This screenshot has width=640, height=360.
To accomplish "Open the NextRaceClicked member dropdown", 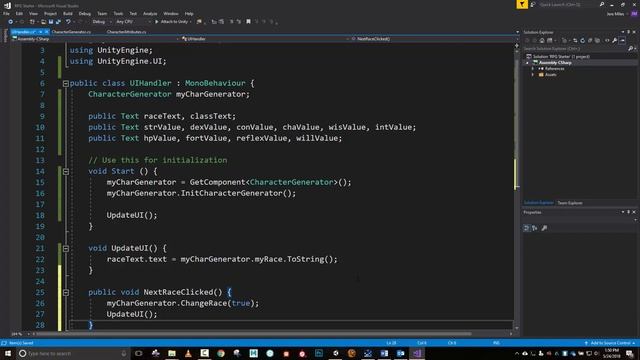I will tap(435, 39).
